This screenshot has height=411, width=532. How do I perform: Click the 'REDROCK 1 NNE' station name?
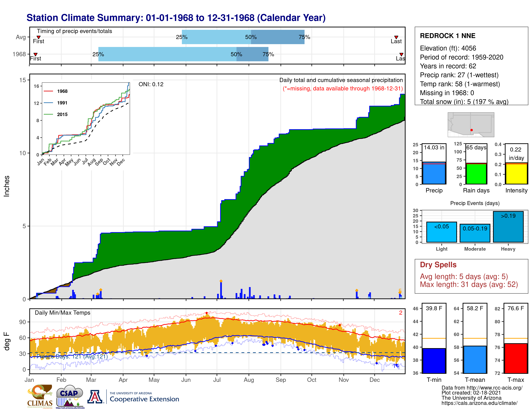tap(448, 36)
